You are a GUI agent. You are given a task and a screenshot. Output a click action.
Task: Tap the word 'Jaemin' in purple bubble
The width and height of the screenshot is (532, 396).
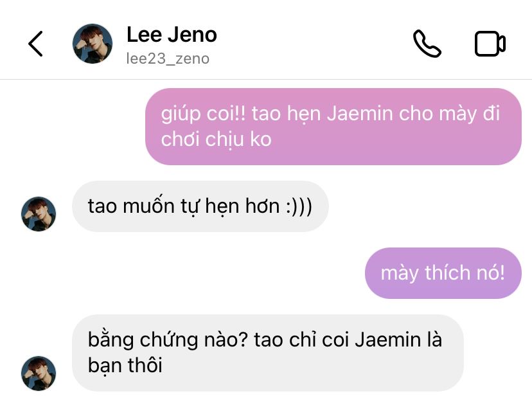tap(360, 113)
